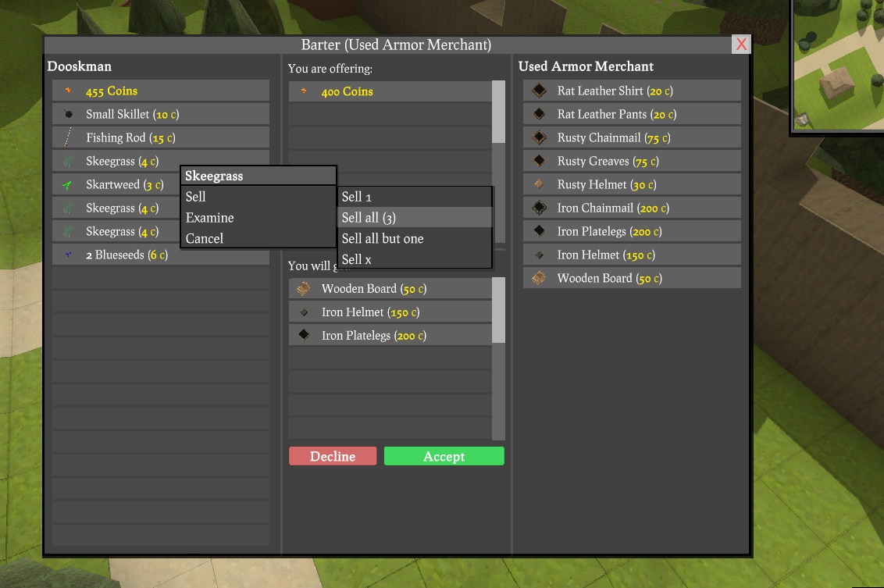
Task: Select Sell 1 in the submenu
Action: click(x=415, y=197)
